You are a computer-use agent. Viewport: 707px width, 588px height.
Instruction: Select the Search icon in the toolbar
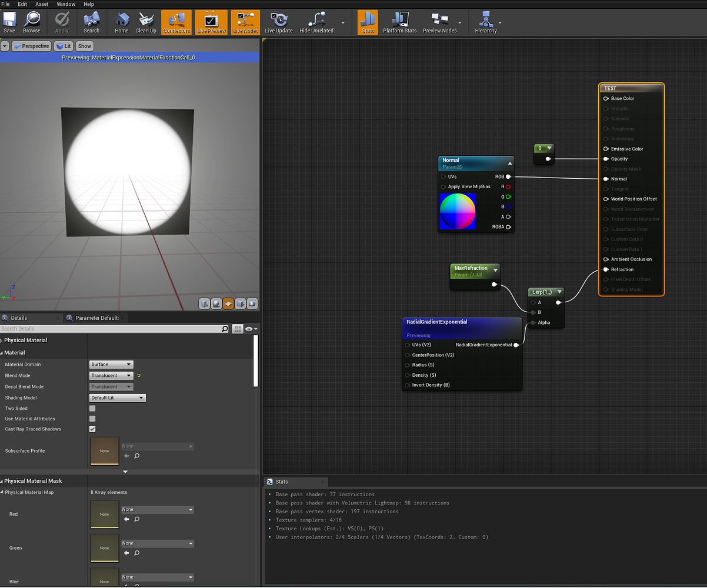point(92,22)
